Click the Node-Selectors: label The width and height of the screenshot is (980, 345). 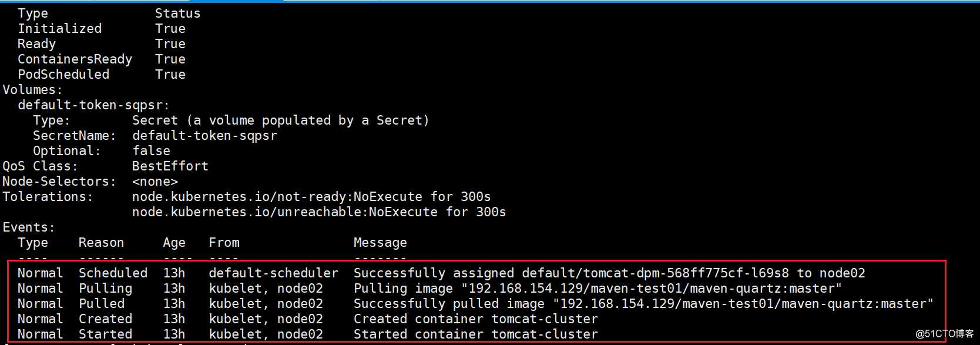pyautogui.click(x=59, y=182)
